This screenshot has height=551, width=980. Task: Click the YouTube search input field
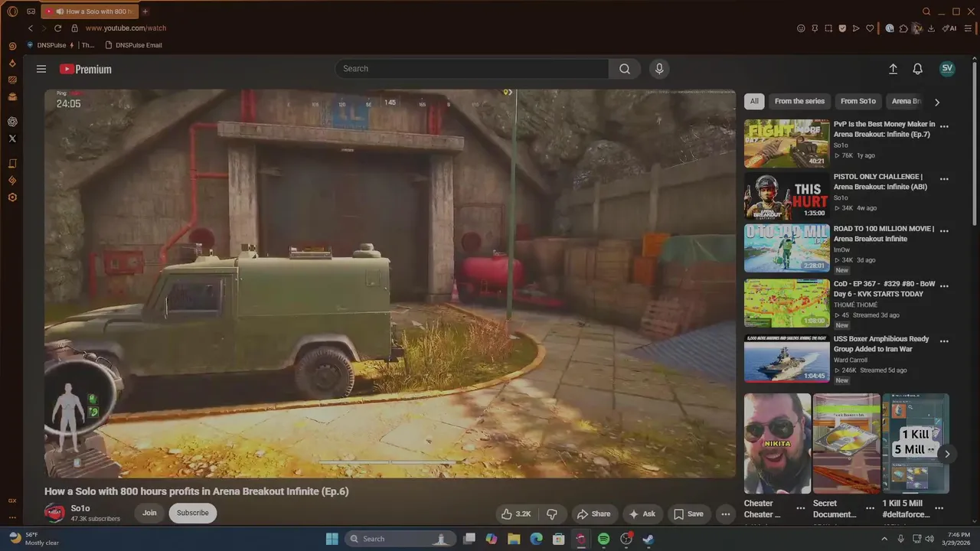click(472, 69)
